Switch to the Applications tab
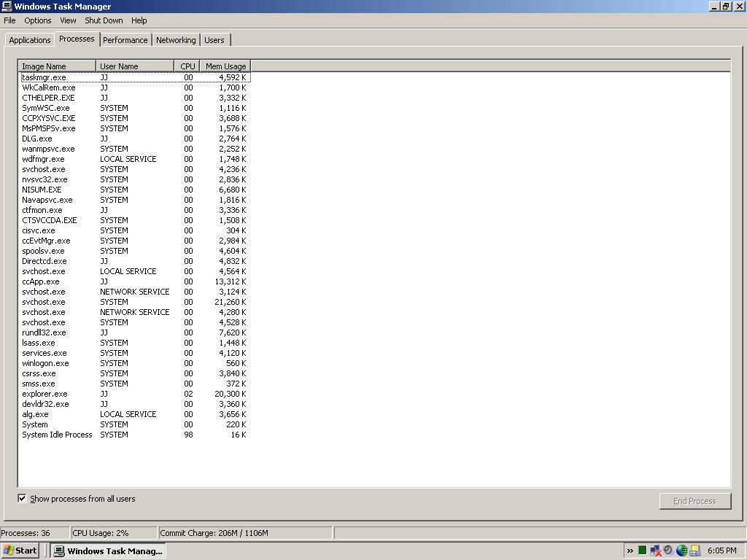The height and width of the screenshot is (560, 747). pyautogui.click(x=29, y=40)
